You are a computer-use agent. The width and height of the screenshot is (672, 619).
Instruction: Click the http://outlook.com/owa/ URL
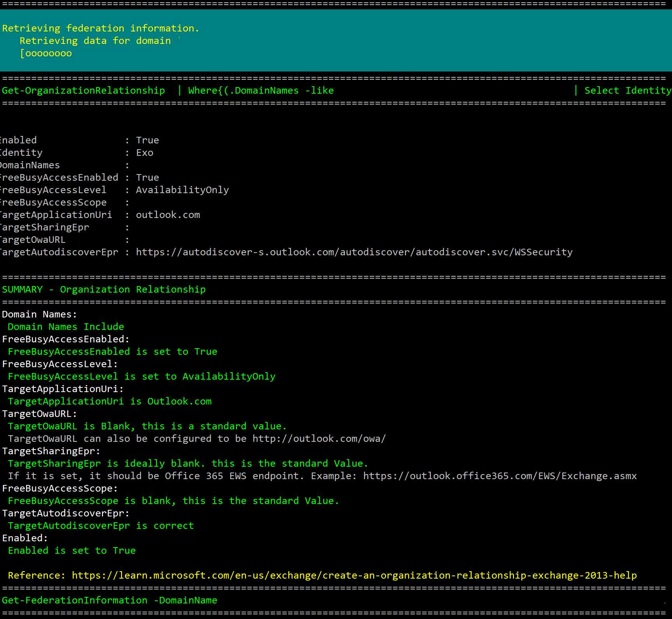click(319, 439)
